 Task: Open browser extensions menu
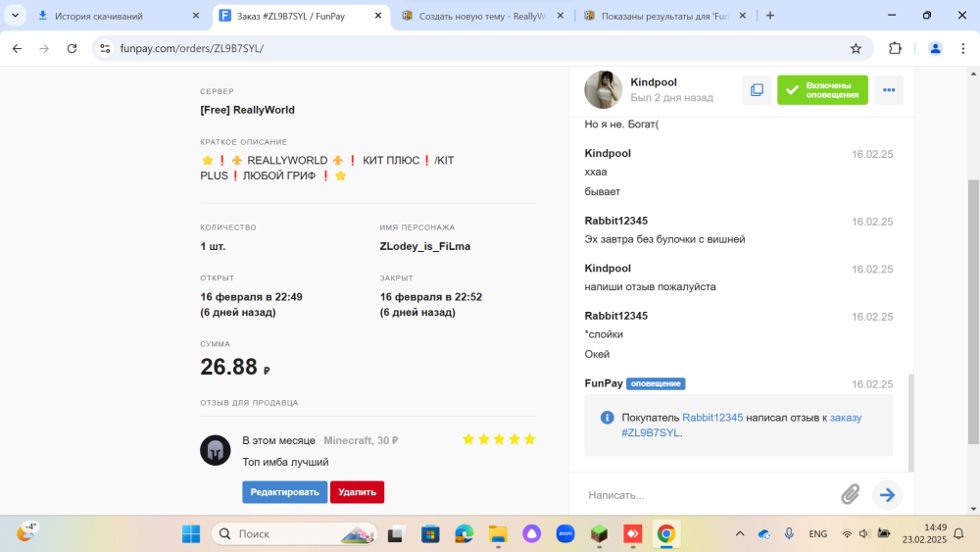(x=895, y=48)
